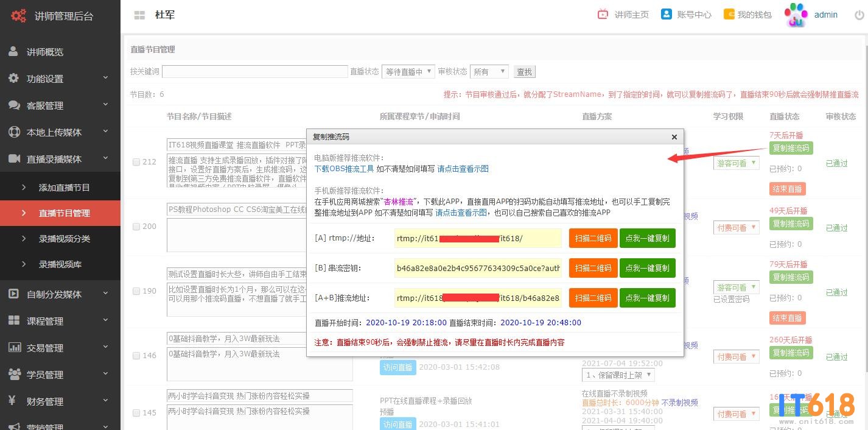The width and height of the screenshot is (868, 430).
Task: Click 扫描二维码 for rtmp://地址 row
Action: point(593,238)
